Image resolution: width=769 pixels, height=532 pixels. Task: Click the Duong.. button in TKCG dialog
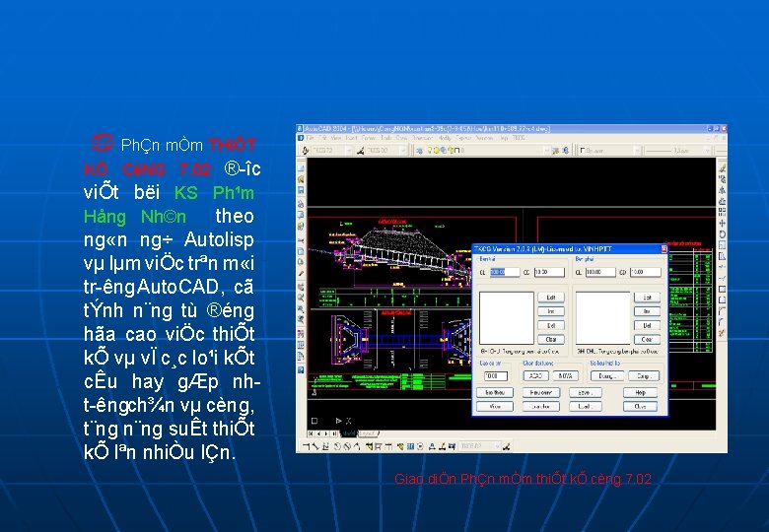(607, 375)
